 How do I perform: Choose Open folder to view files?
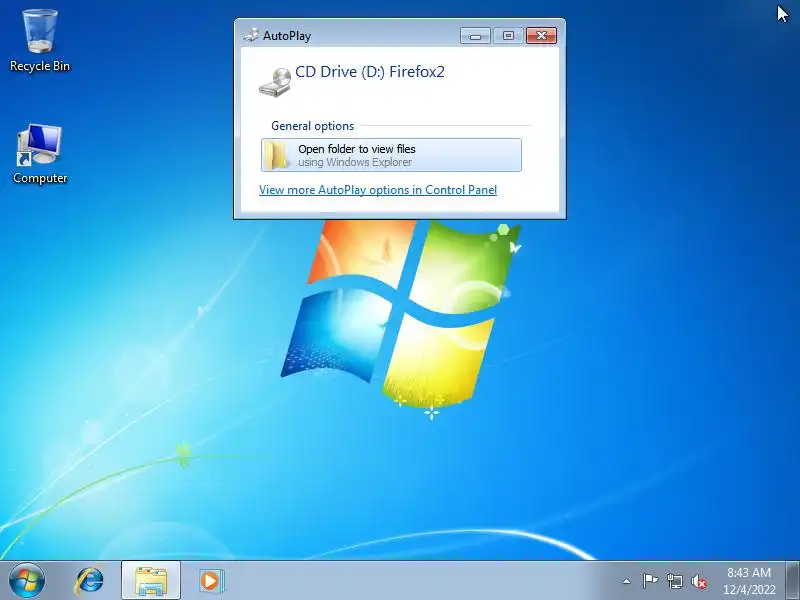coord(391,155)
